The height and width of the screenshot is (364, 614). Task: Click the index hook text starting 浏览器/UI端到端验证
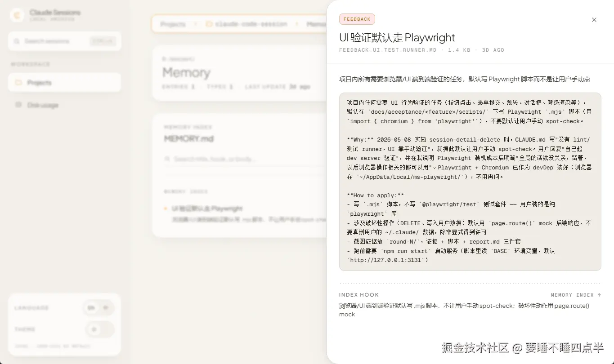pos(464,310)
